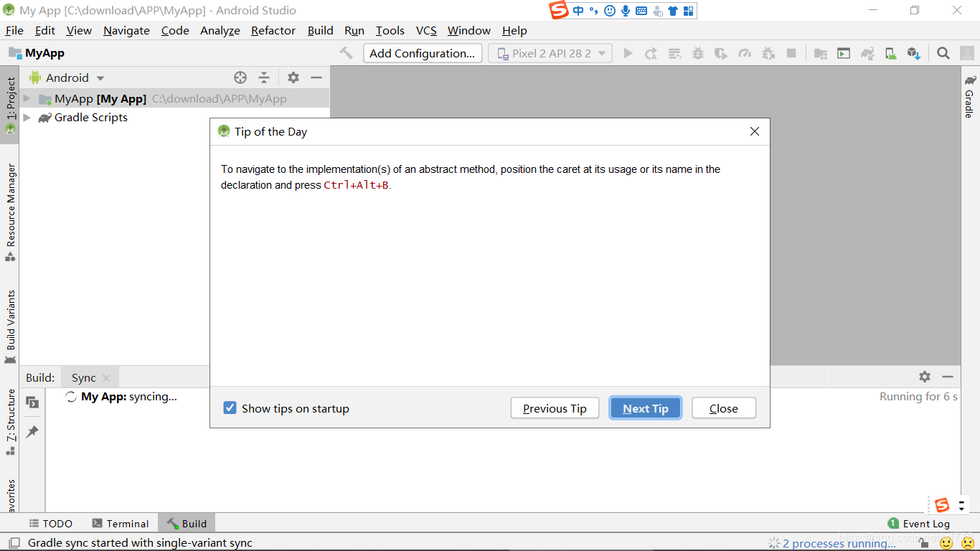Screen dimensions: 980x551
Task: Click the Previous Tip button
Action: (555, 408)
